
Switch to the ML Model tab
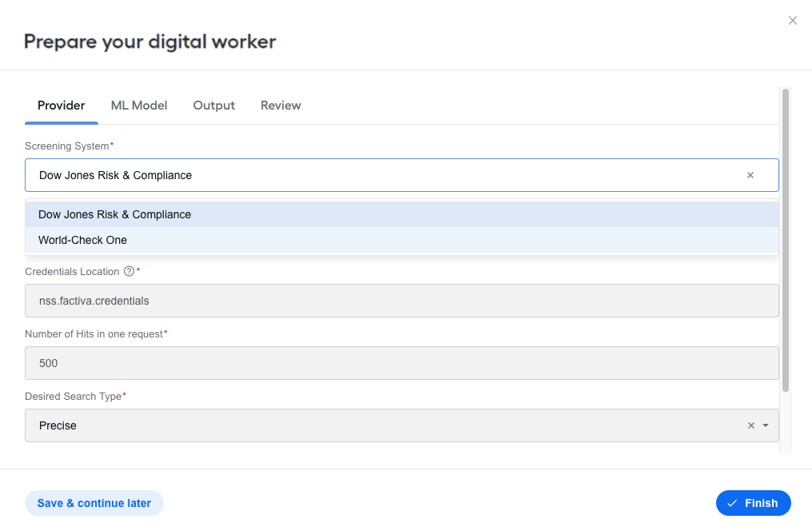point(139,106)
